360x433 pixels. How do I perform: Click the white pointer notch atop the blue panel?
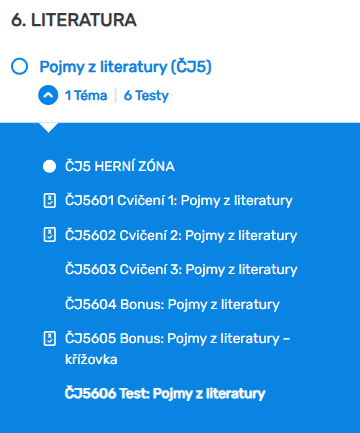[49, 127]
